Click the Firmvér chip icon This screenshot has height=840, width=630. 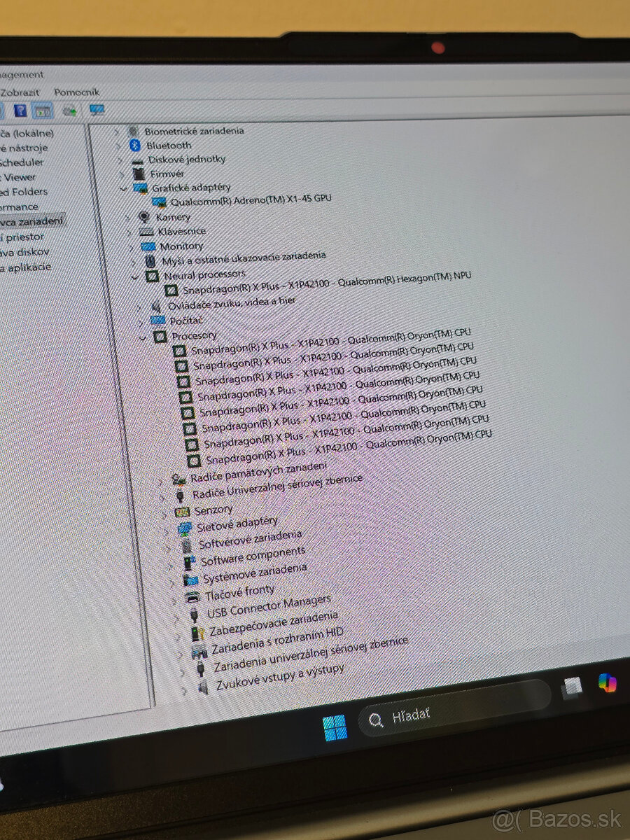tap(139, 174)
